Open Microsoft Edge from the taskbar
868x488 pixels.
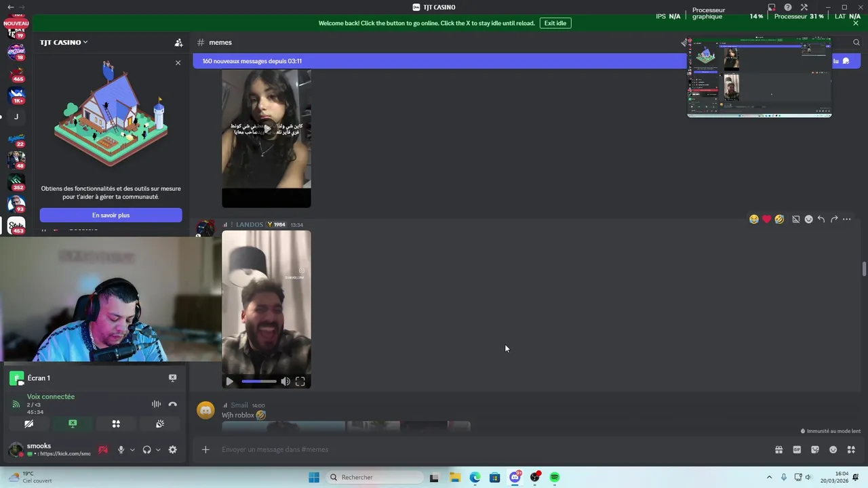point(475,477)
